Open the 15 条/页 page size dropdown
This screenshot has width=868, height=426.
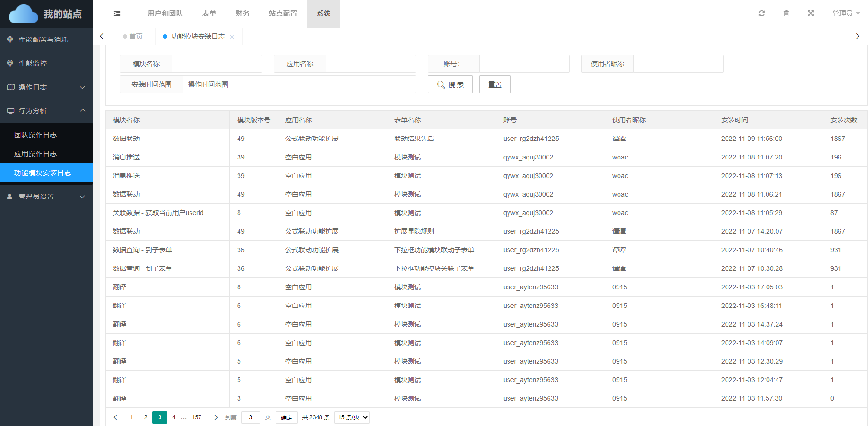click(x=352, y=417)
